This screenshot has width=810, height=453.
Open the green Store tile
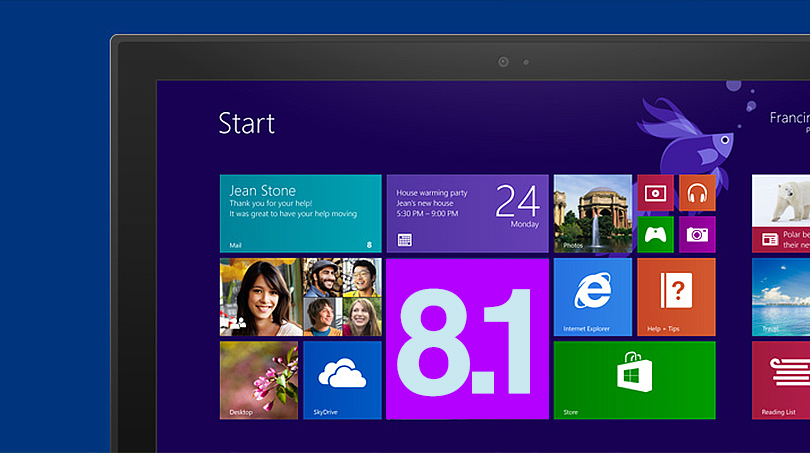634,379
